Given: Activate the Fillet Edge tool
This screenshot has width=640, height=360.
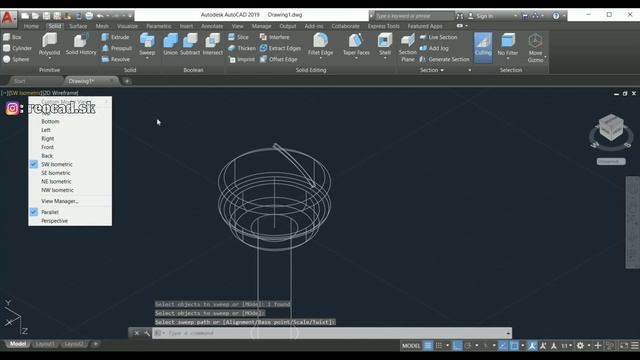Looking at the screenshot, I should click(x=320, y=44).
